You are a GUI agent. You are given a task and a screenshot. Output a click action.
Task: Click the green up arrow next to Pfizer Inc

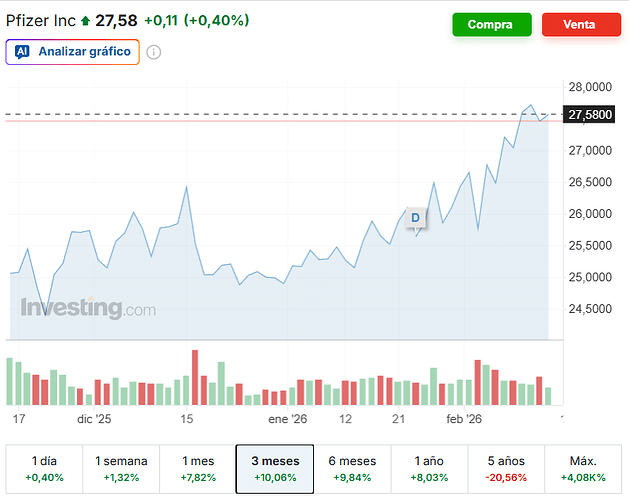pos(85,21)
